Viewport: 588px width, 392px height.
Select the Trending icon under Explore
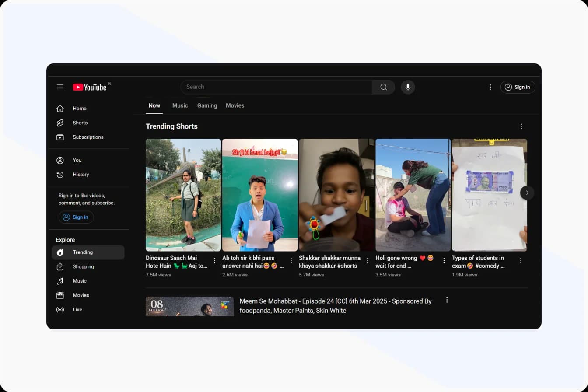(60, 252)
